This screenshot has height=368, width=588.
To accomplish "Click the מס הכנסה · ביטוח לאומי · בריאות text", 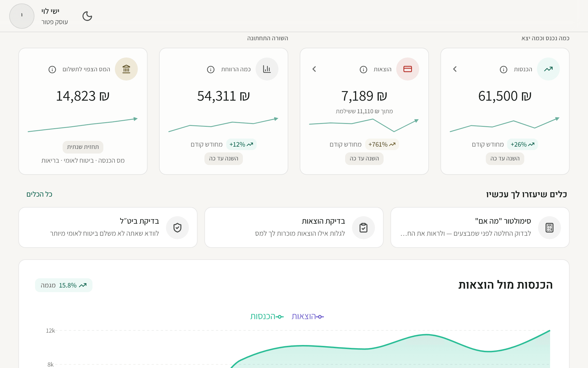I will click(83, 160).
